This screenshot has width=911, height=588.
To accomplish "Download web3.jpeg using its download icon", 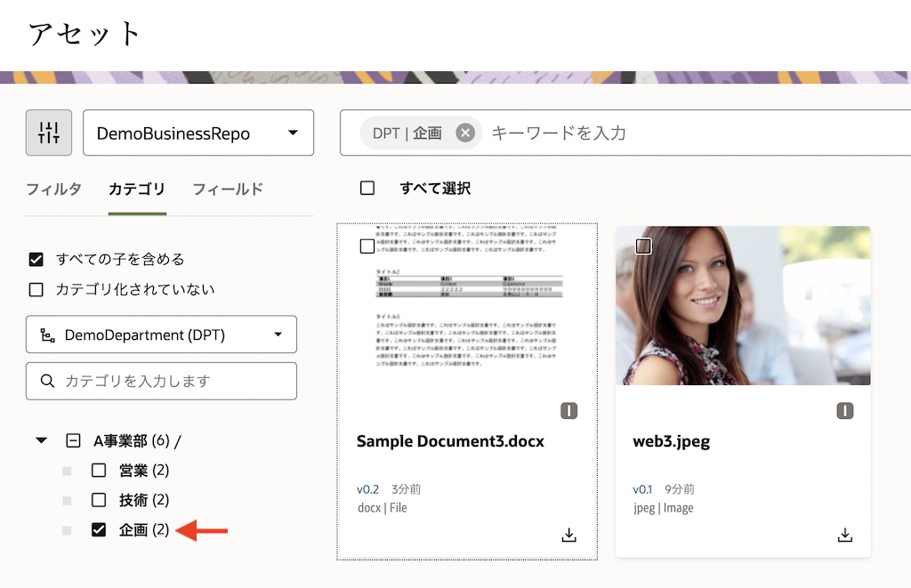I will (x=845, y=535).
